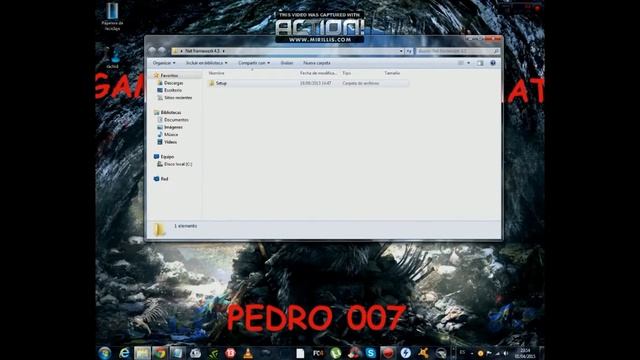Click Setup folder's date cell
The image size is (640, 360).
[x=316, y=83]
